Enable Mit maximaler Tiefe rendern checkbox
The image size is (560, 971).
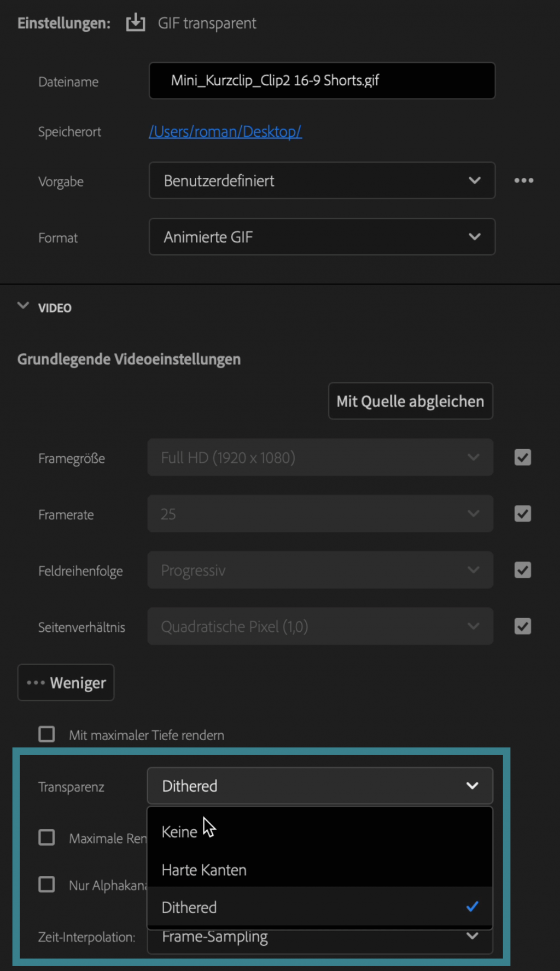pos(46,734)
